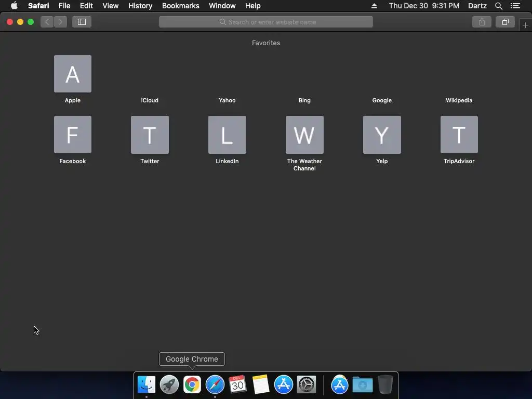Go back with the back arrow button
The image size is (532, 399).
[x=47, y=22]
